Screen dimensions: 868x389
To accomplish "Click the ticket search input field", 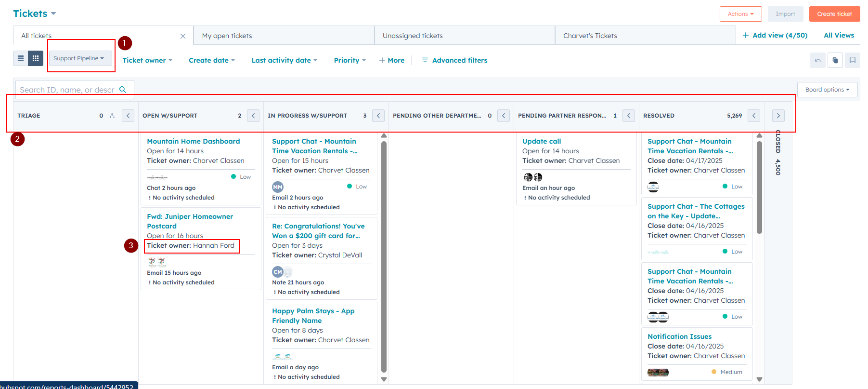I will pos(67,90).
